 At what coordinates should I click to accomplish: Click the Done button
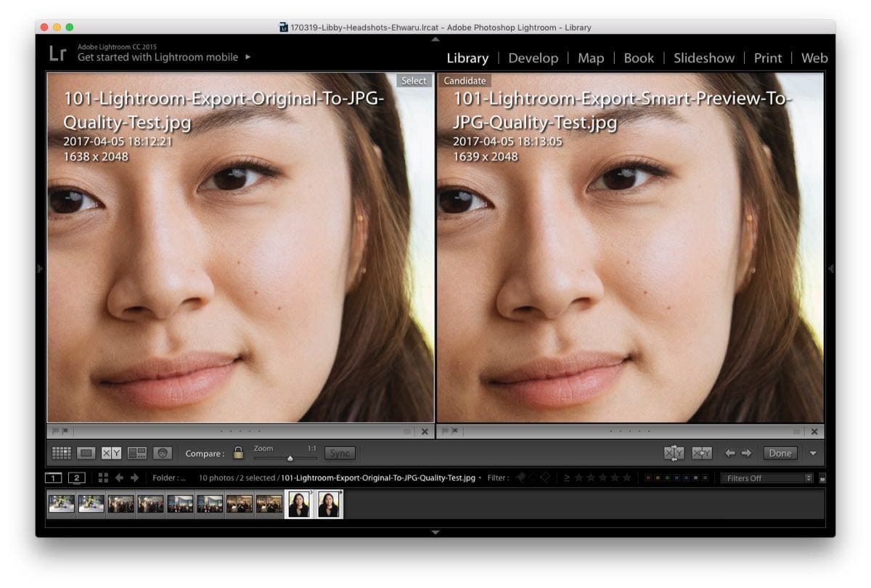point(780,453)
